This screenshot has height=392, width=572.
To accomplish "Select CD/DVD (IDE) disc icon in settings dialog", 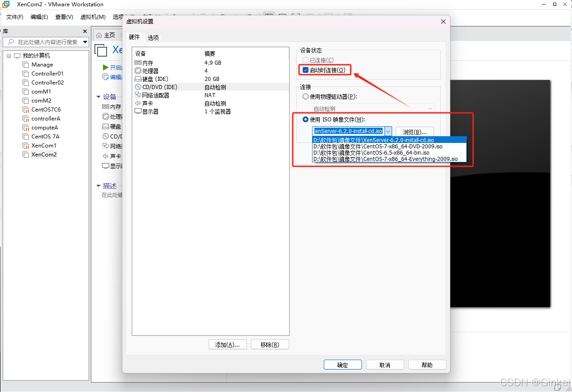I will point(138,87).
